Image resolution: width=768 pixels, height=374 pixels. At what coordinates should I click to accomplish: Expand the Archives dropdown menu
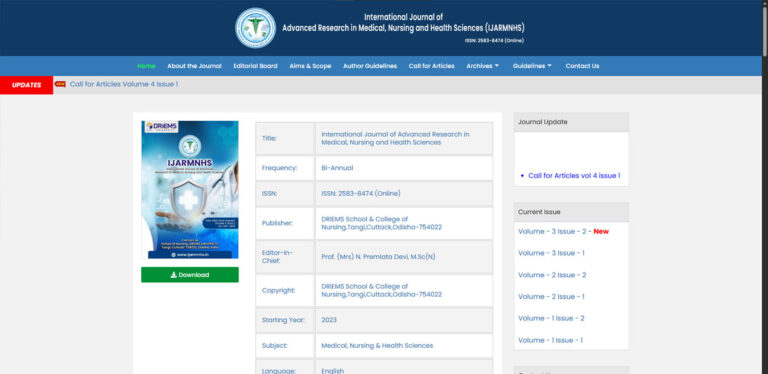(x=482, y=66)
